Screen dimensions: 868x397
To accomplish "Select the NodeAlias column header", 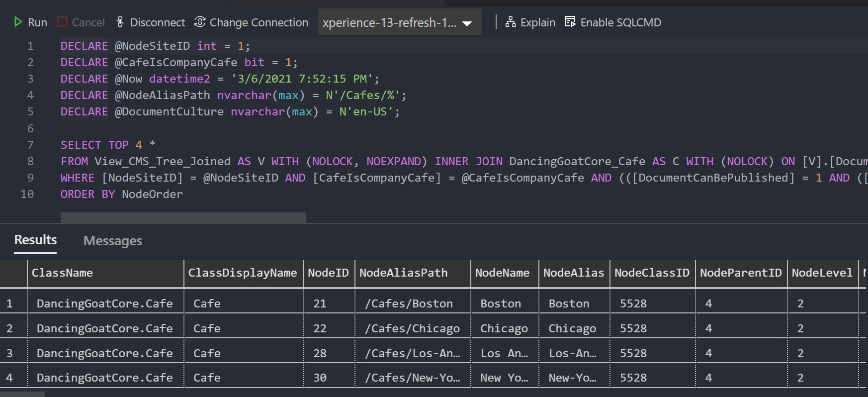I will (x=574, y=273).
